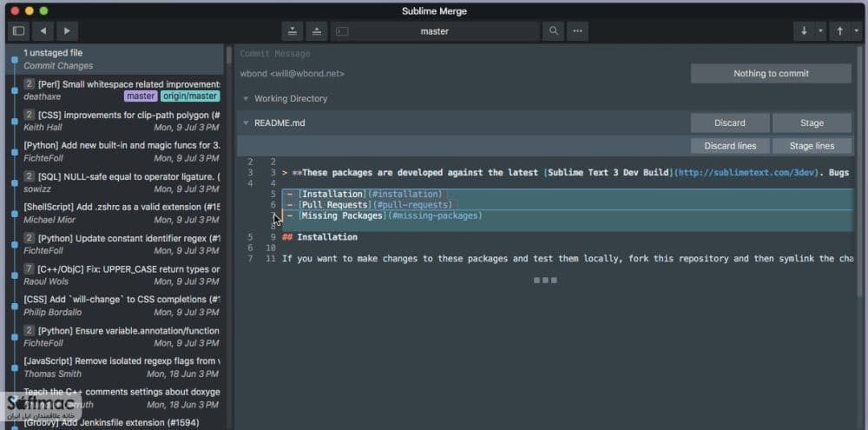
Task: Click the commit list scrollbar
Action: click(228, 56)
